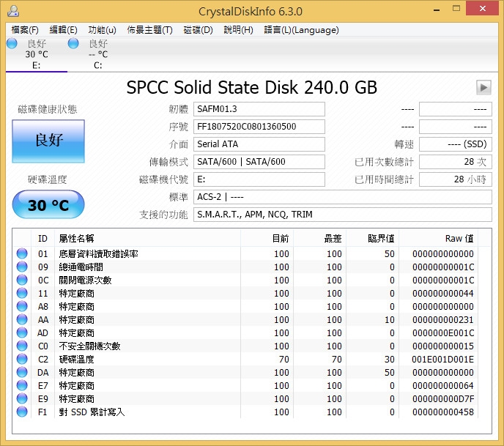Select the 關閉電源次數 attribute name
The image size is (504, 446).
pos(85,280)
